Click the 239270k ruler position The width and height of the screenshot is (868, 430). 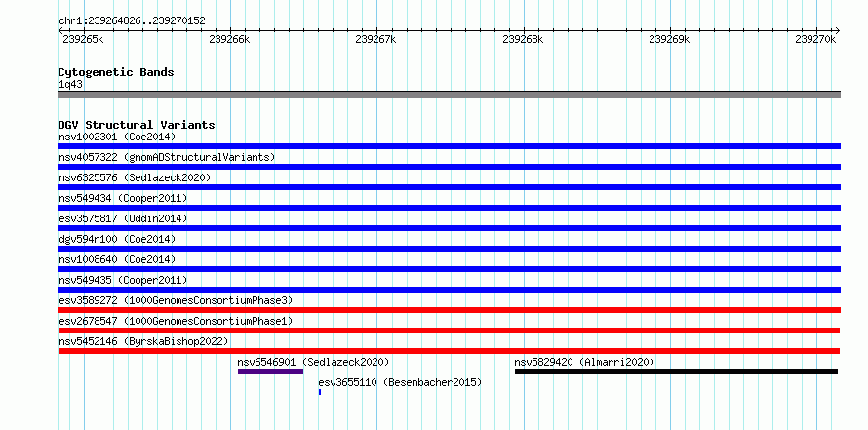(816, 39)
